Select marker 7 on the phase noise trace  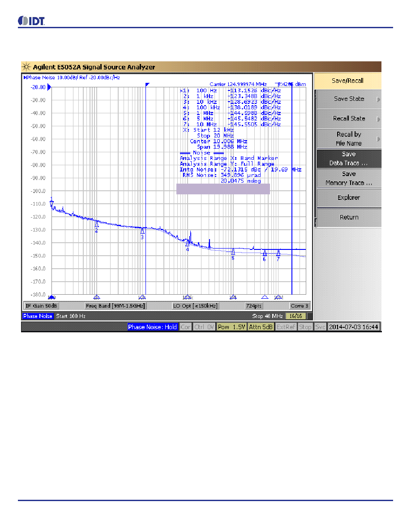[x=278, y=255]
